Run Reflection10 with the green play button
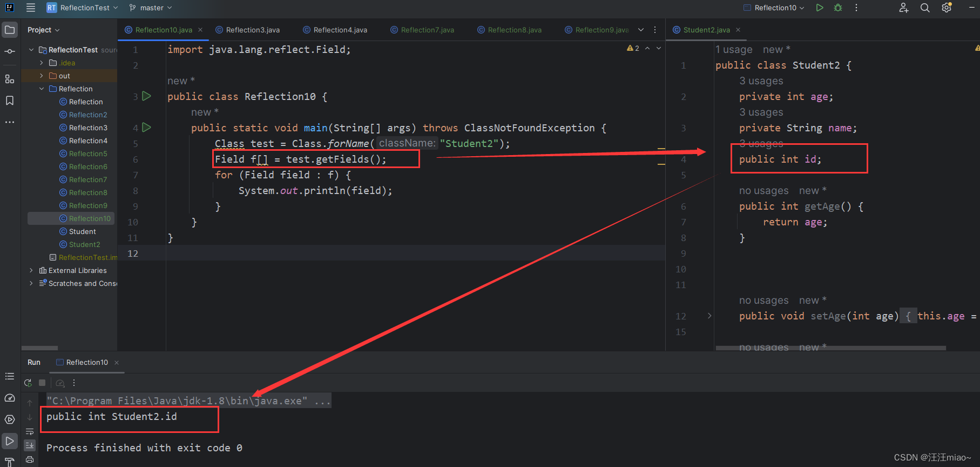Image resolution: width=980 pixels, height=467 pixels. (x=820, y=8)
